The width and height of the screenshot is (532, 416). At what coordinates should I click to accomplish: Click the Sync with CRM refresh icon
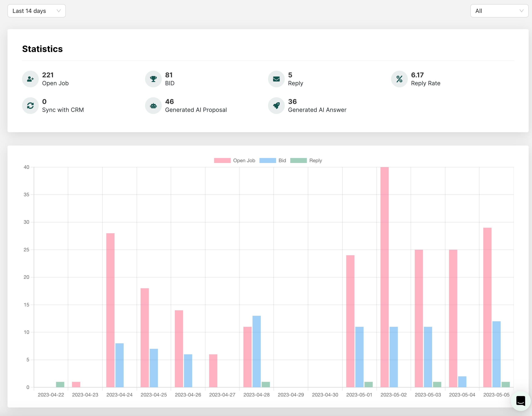pyautogui.click(x=30, y=105)
